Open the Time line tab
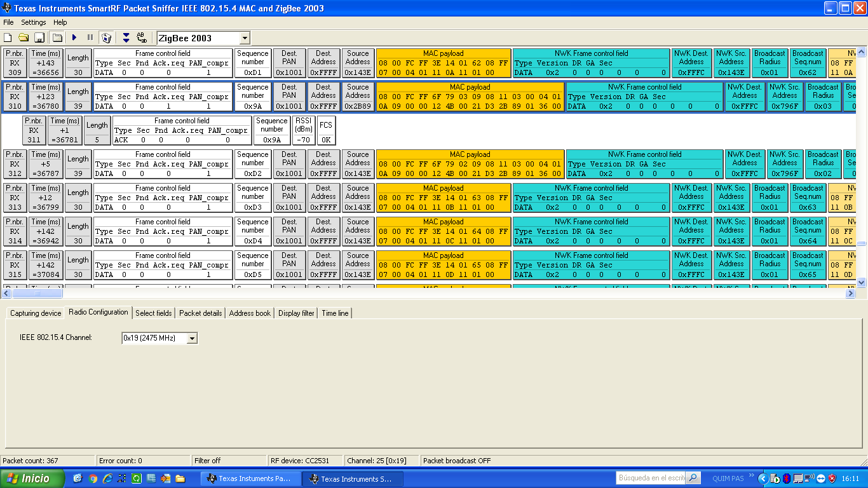The width and height of the screenshot is (868, 488). pos(335,313)
